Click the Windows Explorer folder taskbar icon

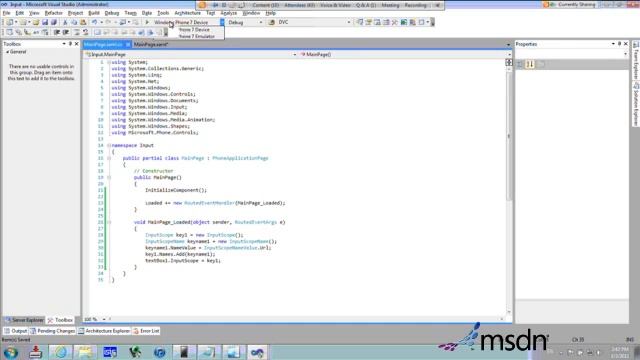pos(85,352)
